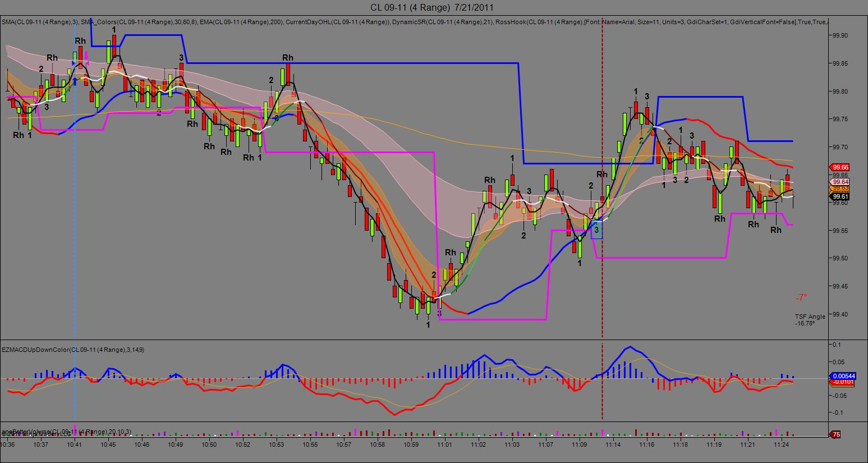Click the positive 0.1 MACD axis label
The width and height of the screenshot is (868, 463).
tap(836, 344)
